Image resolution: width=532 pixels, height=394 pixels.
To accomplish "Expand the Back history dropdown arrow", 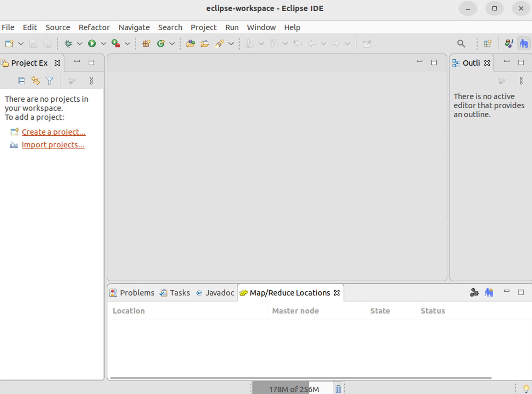I will click(x=323, y=44).
